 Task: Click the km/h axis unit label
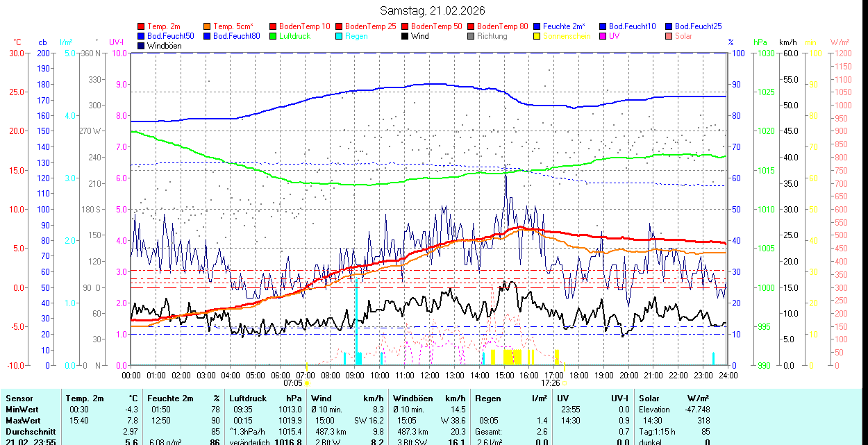pos(787,42)
